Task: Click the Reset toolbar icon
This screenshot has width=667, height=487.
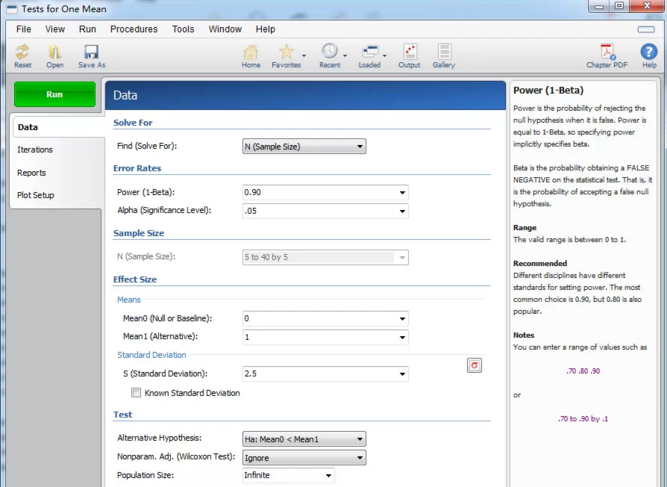Action: (x=22, y=55)
